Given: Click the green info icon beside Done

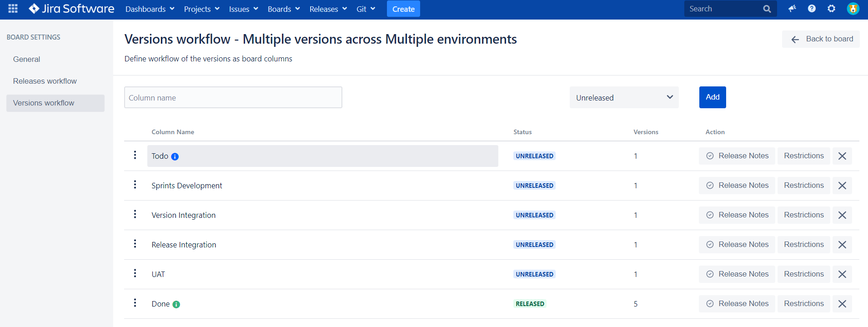Looking at the screenshot, I should point(176,304).
